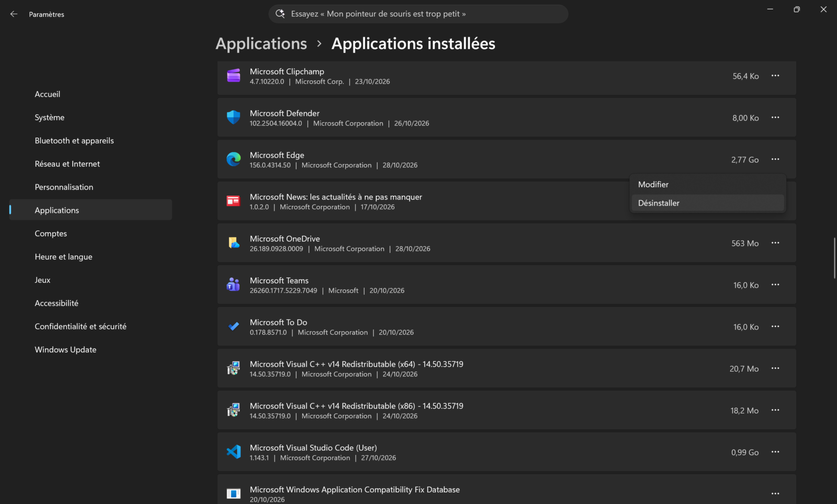Click the Microsoft To Do checkmark icon

(x=233, y=327)
